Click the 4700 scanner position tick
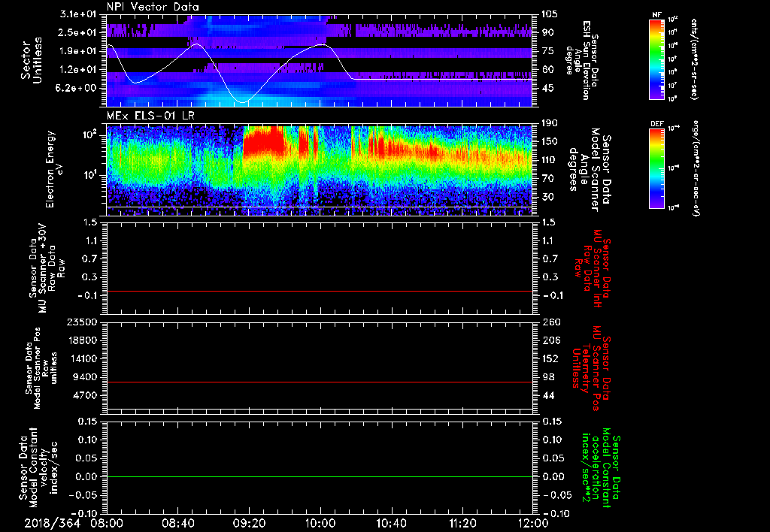 click(x=86, y=395)
